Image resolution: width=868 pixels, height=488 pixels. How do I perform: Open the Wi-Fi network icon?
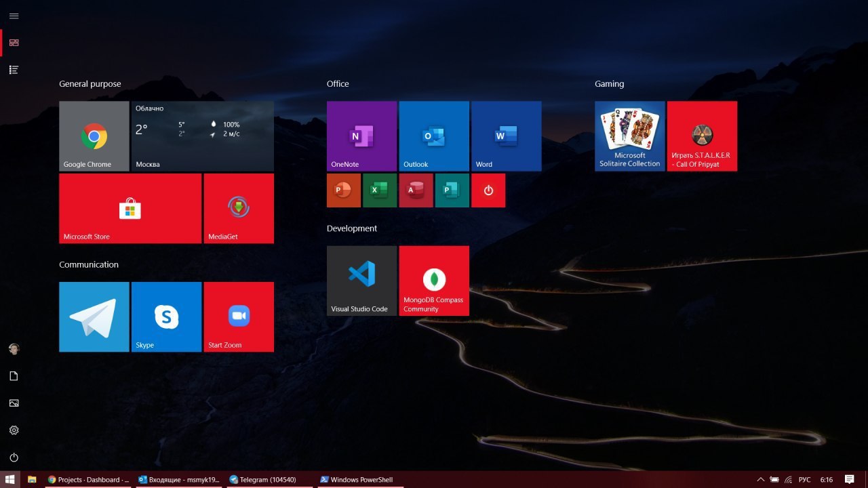point(788,479)
